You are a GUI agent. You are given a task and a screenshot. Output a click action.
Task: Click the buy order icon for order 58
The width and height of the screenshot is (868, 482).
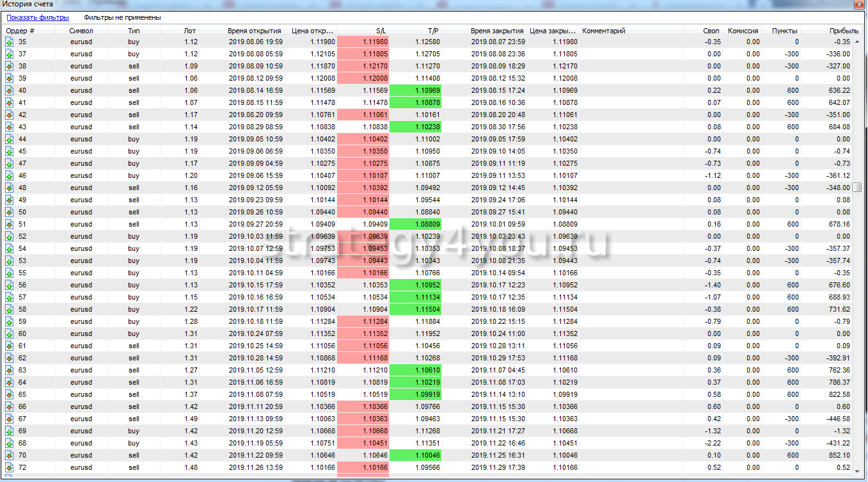click(x=10, y=309)
